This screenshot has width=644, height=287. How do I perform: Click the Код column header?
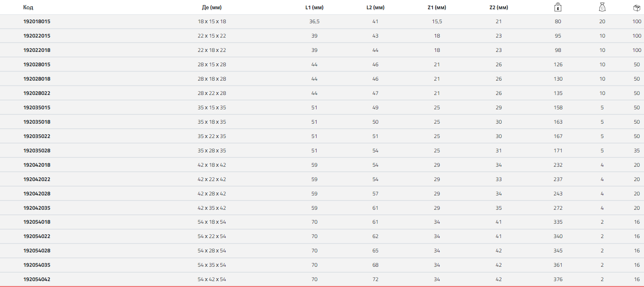[28, 8]
